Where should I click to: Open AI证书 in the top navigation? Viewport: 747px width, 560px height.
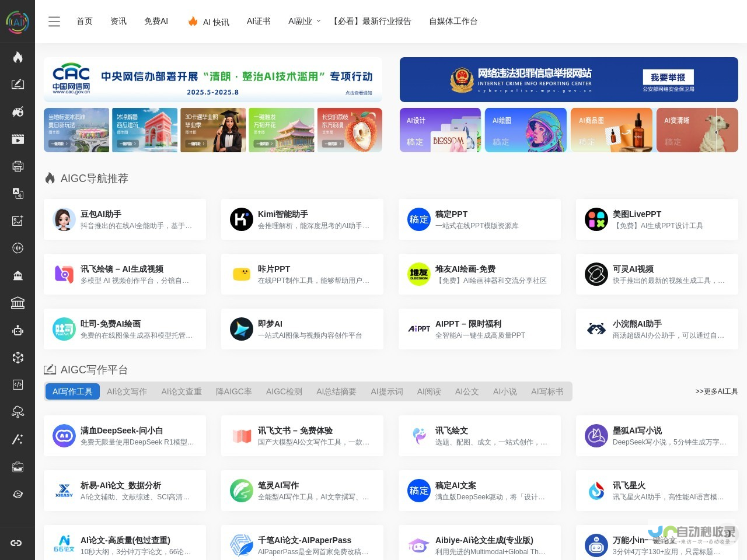(x=259, y=21)
